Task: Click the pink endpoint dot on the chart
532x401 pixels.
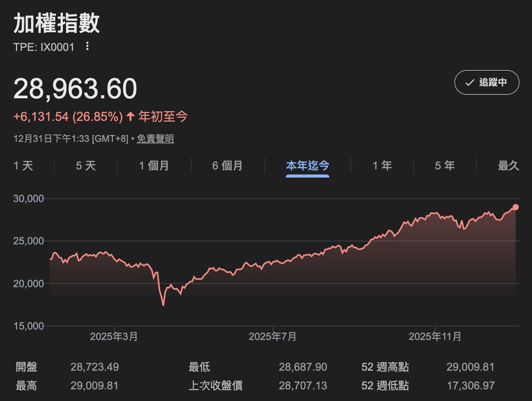Action: tap(515, 207)
